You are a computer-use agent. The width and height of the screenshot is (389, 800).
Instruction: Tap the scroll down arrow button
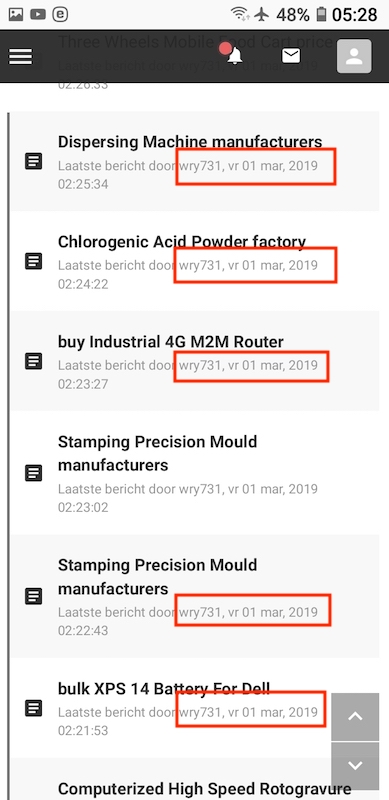pyautogui.click(x=355, y=765)
